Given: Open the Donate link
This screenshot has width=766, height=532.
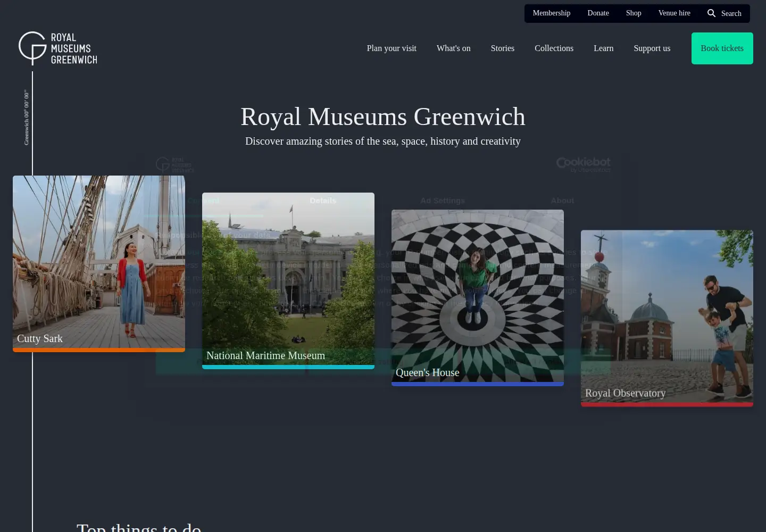Looking at the screenshot, I should coord(598,13).
